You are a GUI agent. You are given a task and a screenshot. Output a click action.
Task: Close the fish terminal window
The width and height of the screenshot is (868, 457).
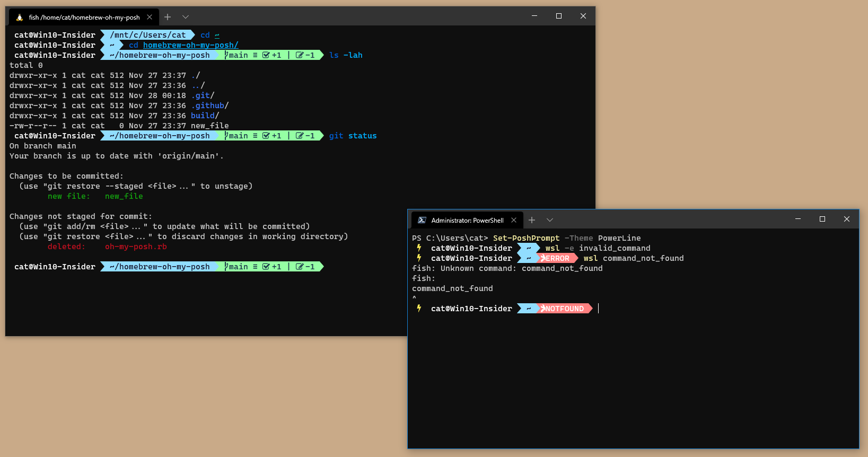[x=583, y=16]
